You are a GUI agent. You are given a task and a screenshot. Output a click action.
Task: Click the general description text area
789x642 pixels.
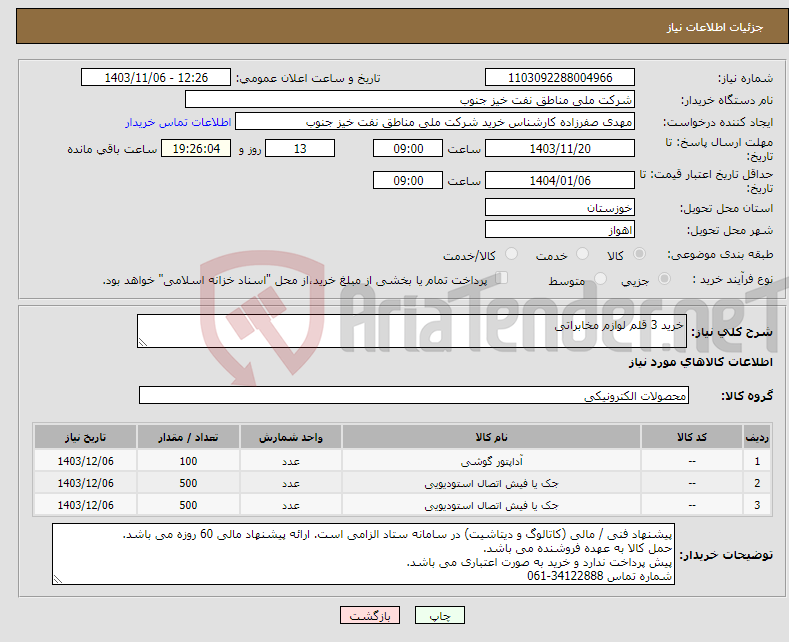(412, 331)
